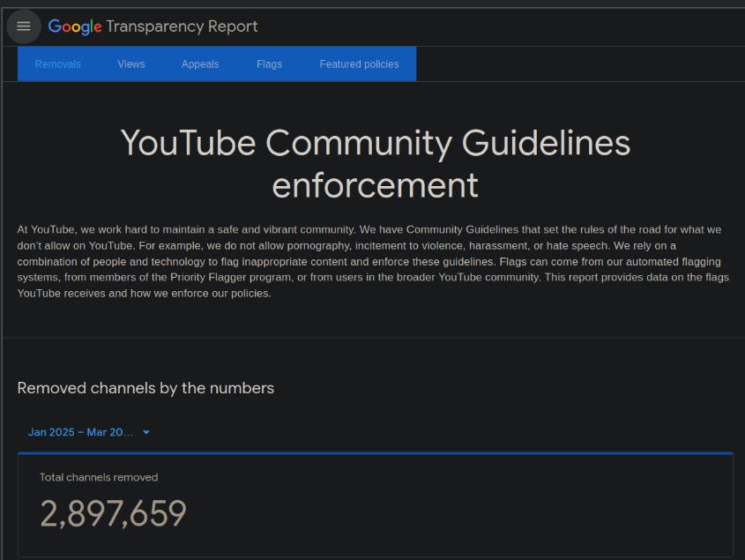Click the 2,897,659 channels figure
The width and height of the screenshot is (745, 560).
point(113,513)
